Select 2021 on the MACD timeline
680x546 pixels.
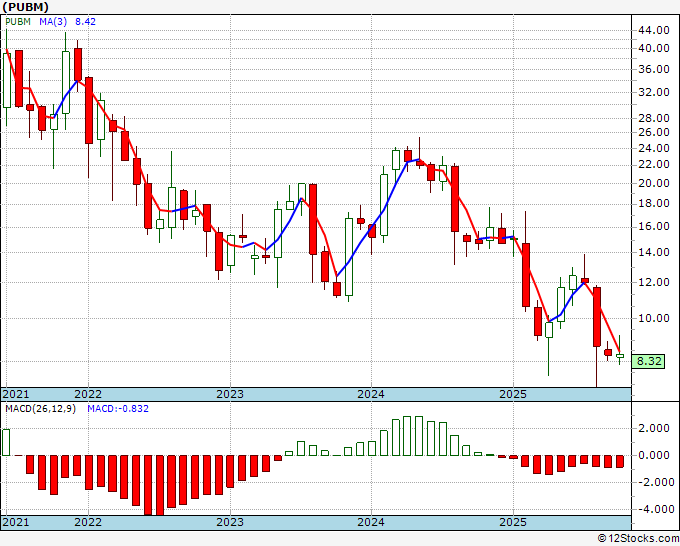pyautogui.click(x=16, y=522)
